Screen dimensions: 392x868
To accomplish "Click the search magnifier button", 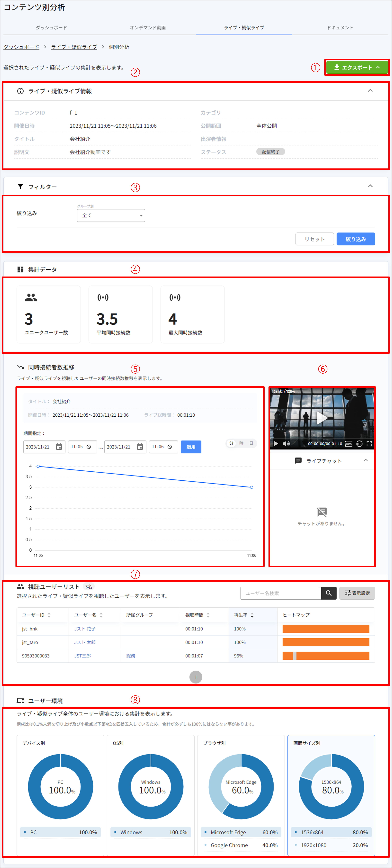I will coord(329,593).
